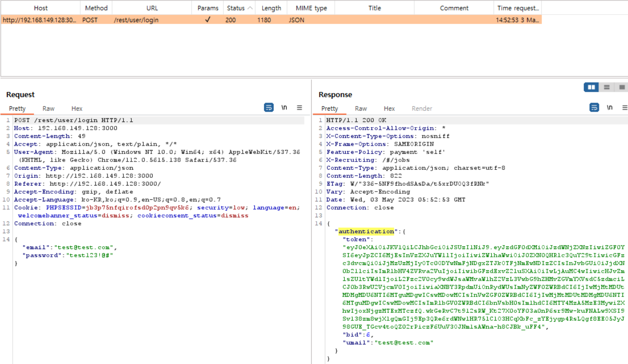Sort table by Params column header
This screenshot has height=364, width=628.
tap(208, 8)
